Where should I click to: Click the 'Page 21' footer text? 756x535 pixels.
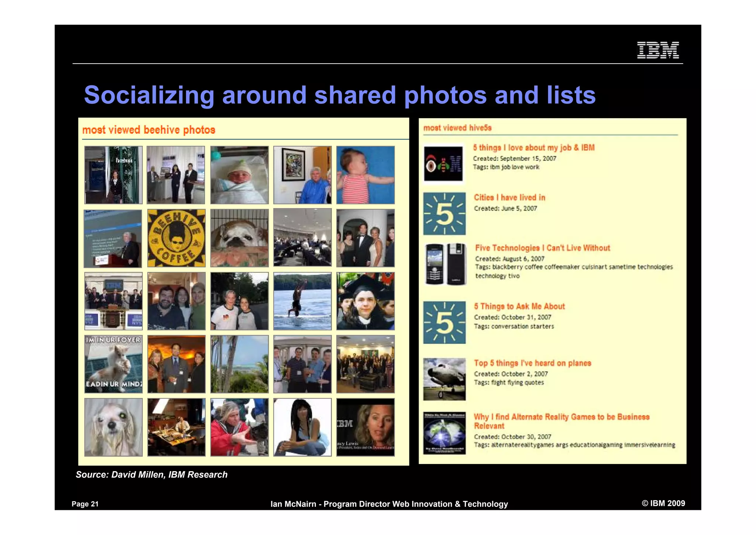click(85, 504)
